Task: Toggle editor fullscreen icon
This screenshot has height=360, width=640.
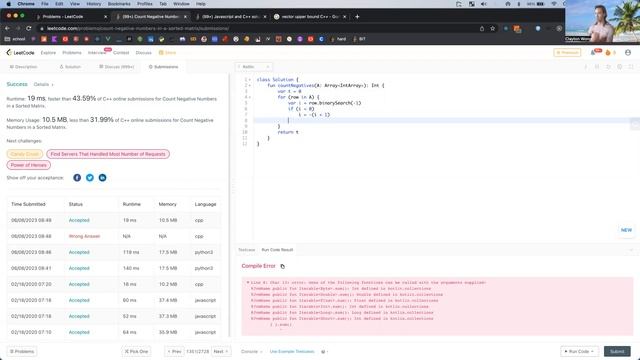Action: point(631,67)
